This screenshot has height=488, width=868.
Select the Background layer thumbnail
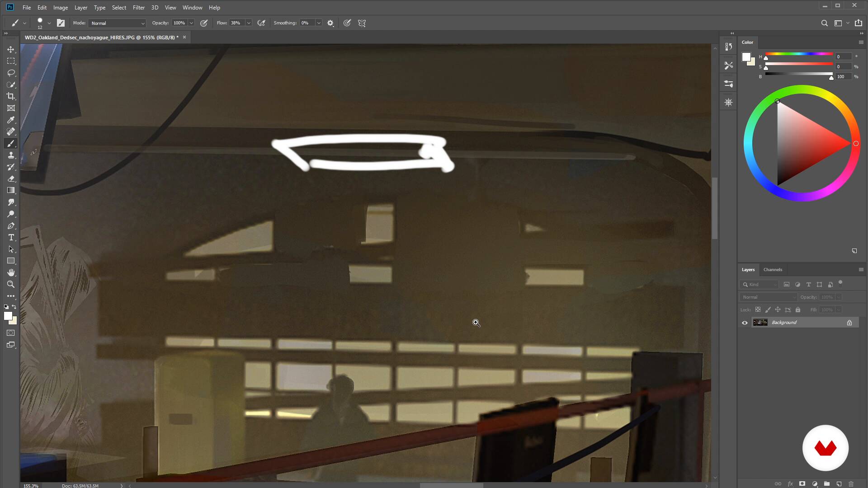coord(760,323)
